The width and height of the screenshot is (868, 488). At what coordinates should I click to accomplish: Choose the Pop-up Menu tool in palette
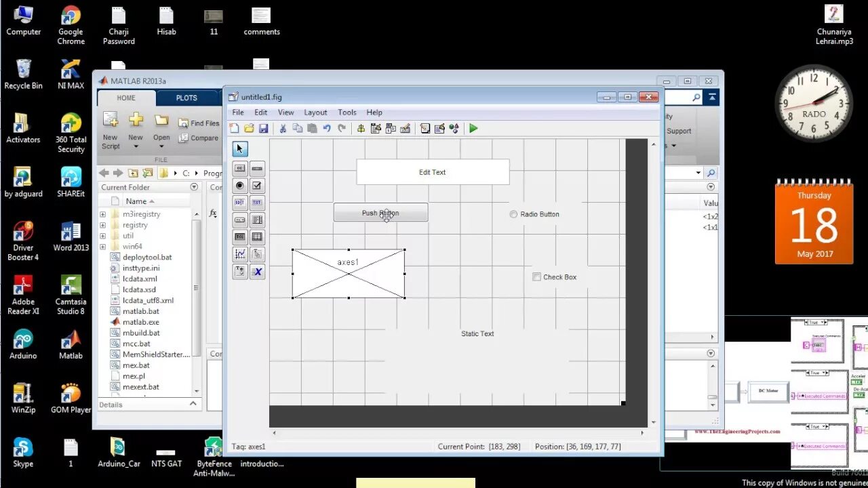240,220
